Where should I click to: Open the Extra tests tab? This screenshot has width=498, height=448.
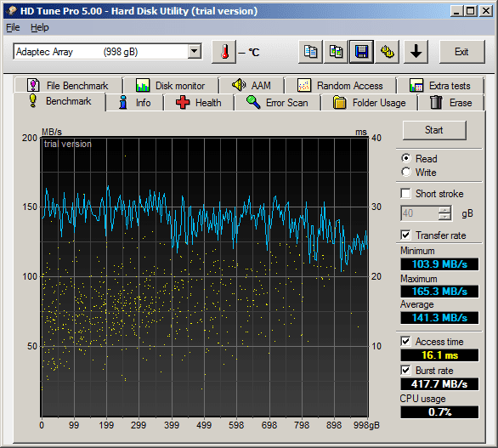click(x=440, y=86)
